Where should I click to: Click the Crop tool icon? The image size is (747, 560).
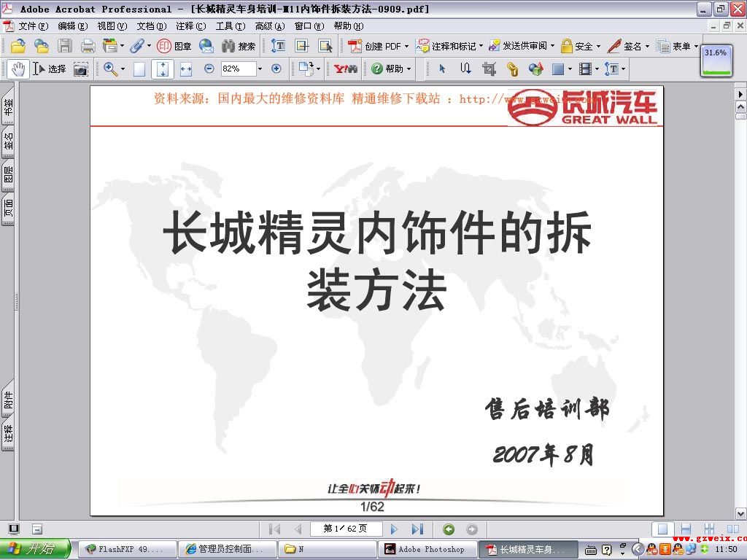(x=489, y=69)
